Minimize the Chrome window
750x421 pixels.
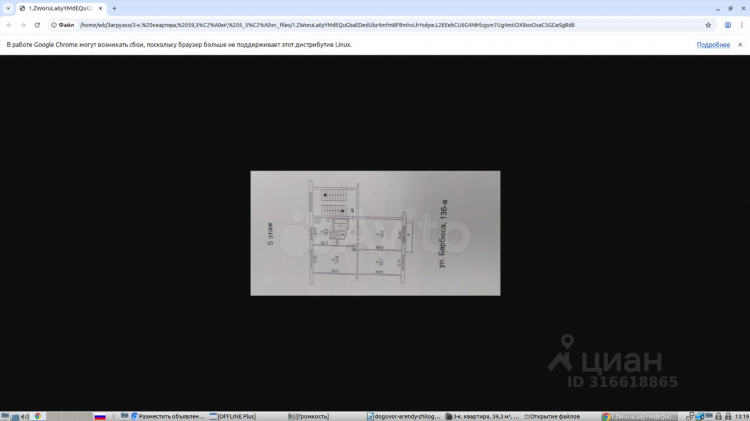point(718,9)
